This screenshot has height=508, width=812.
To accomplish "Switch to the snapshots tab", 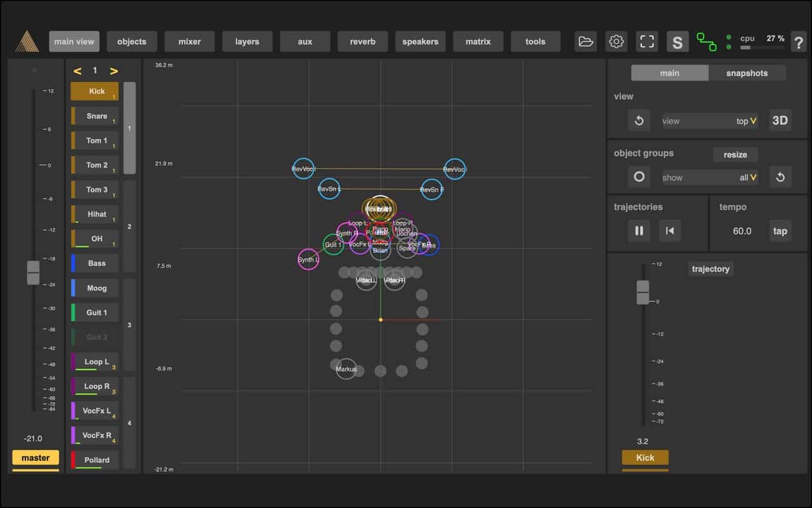I will [747, 73].
